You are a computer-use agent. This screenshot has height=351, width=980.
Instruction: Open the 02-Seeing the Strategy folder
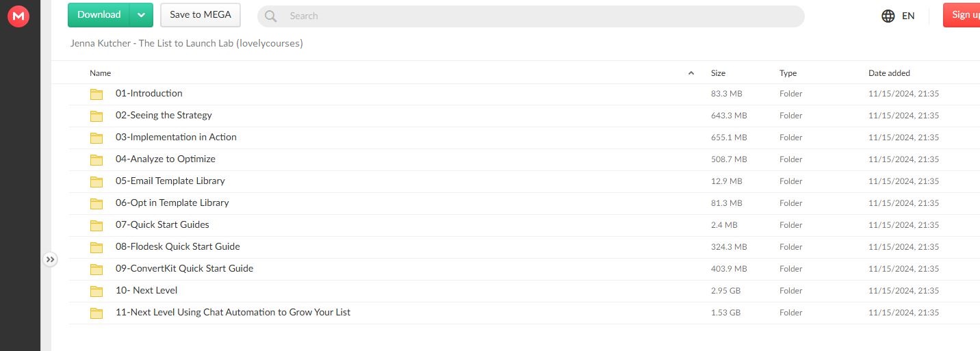coord(164,115)
